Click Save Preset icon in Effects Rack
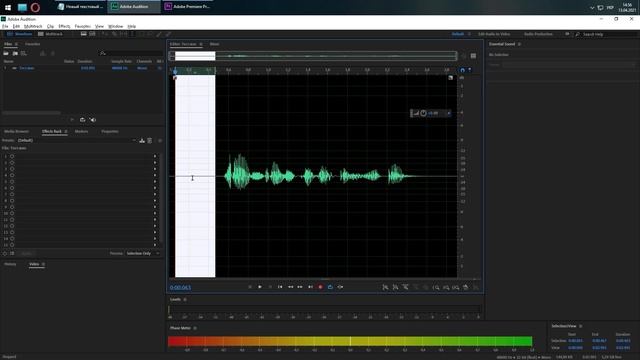640x360 pixels. coord(142,140)
